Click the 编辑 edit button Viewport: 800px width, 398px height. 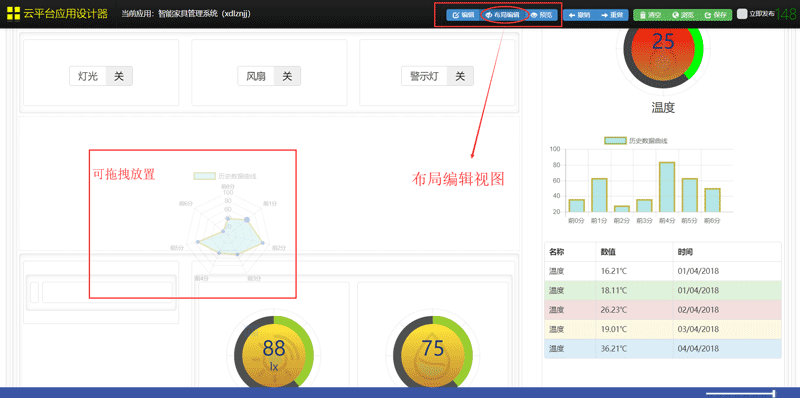[463, 15]
